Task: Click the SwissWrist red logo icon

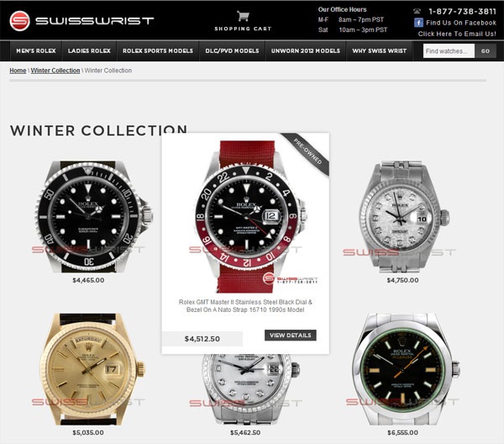Action: (x=19, y=21)
